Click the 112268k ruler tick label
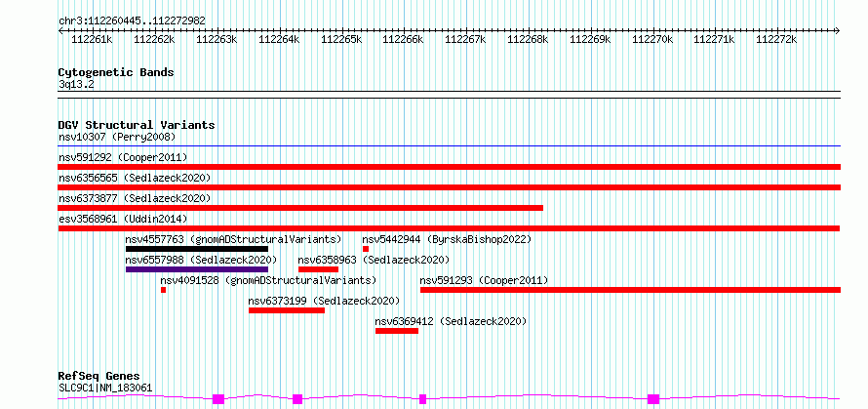Image resolution: width=868 pixels, height=409 pixels. [528, 39]
